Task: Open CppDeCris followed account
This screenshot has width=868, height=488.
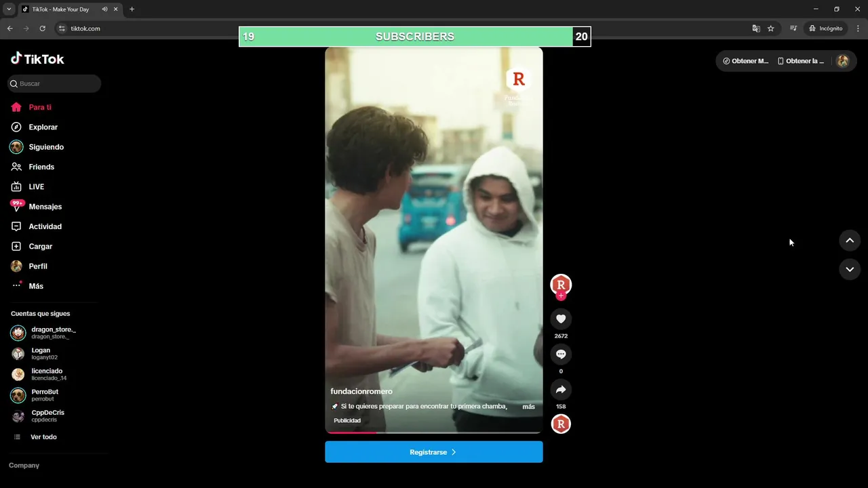Action: (38, 415)
